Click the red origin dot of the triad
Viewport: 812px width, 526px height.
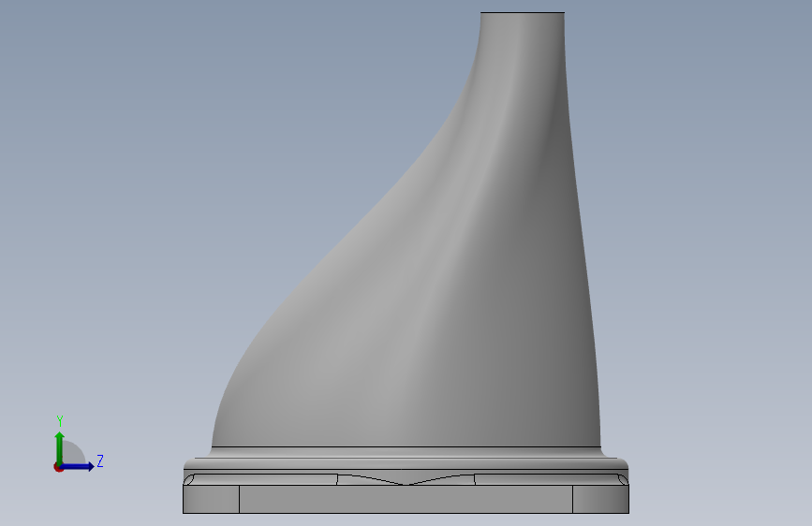[58, 467]
